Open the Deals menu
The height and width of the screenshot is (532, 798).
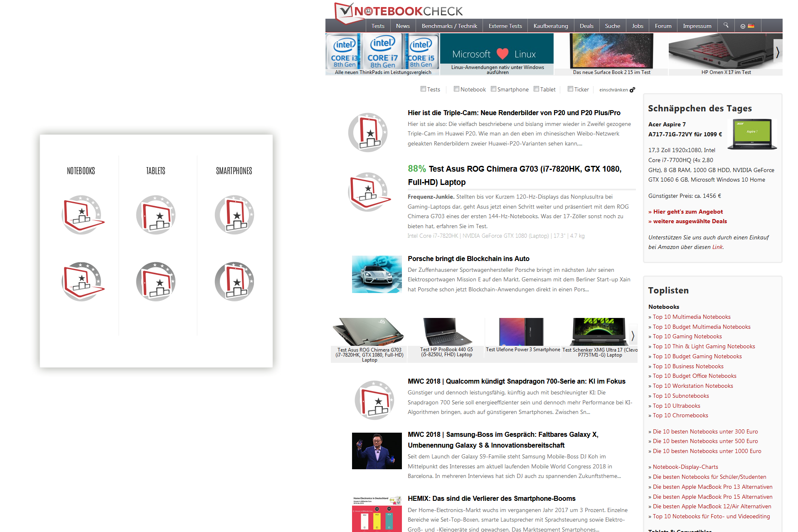coord(586,26)
